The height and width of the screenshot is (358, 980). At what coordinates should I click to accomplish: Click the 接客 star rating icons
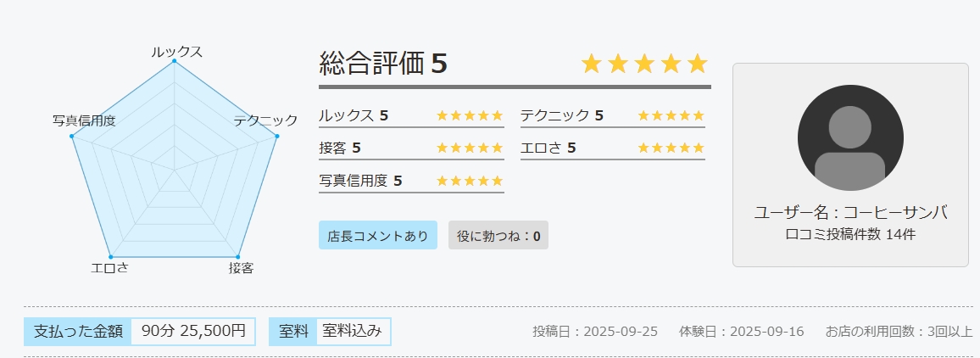coord(470,148)
